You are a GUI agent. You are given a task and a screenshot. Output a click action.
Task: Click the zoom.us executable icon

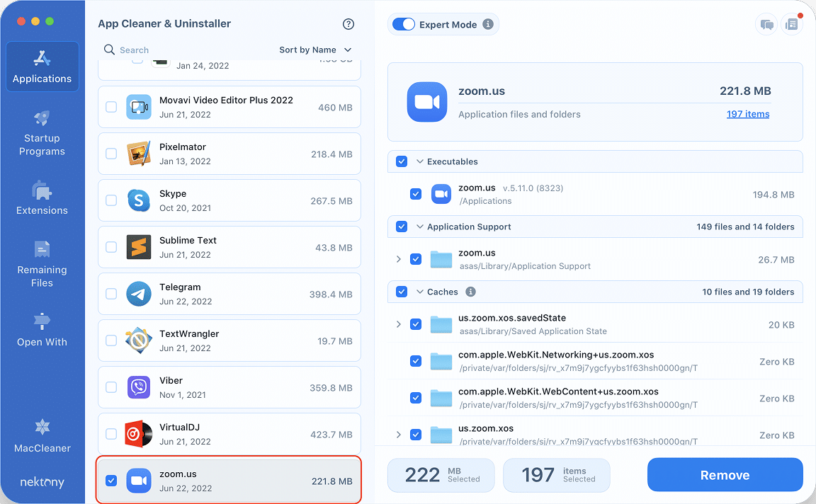tap(441, 194)
